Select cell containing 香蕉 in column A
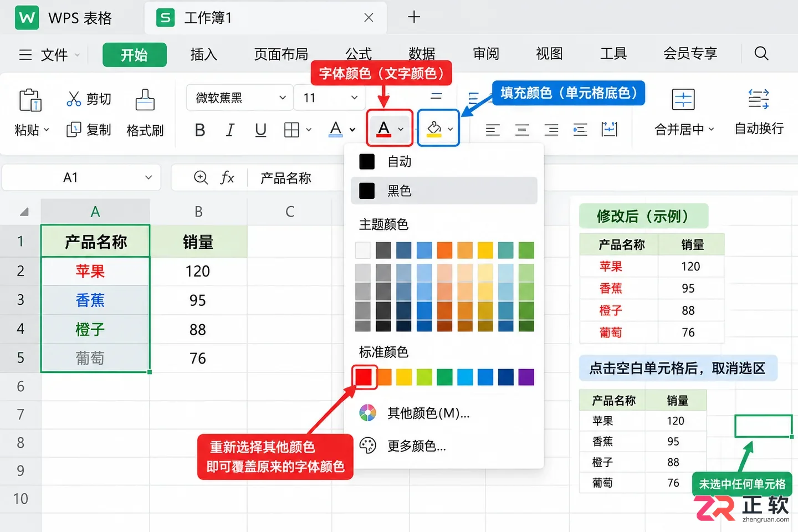The width and height of the screenshot is (798, 532). (95, 300)
